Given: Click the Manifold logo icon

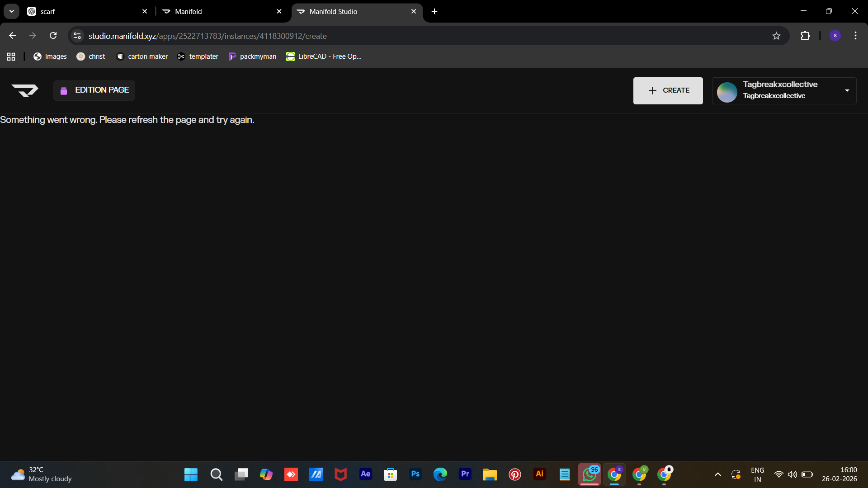Looking at the screenshot, I should (25, 90).
